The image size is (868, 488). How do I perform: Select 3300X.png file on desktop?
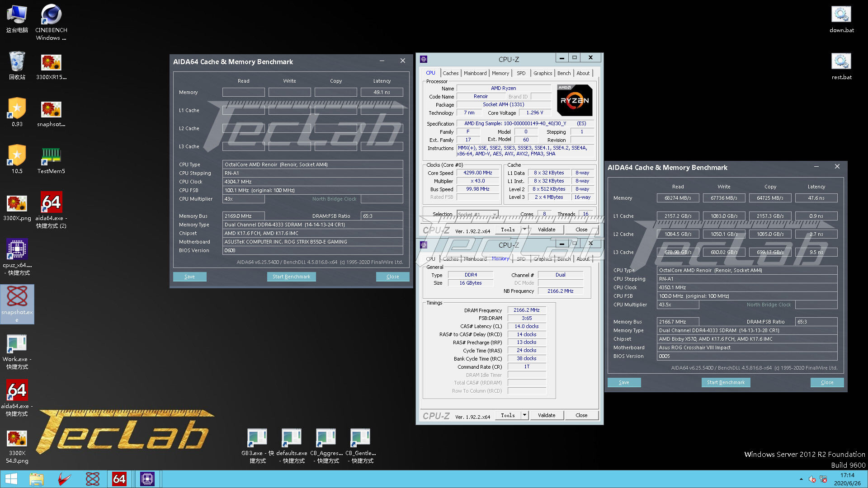(x=17, y=207)
